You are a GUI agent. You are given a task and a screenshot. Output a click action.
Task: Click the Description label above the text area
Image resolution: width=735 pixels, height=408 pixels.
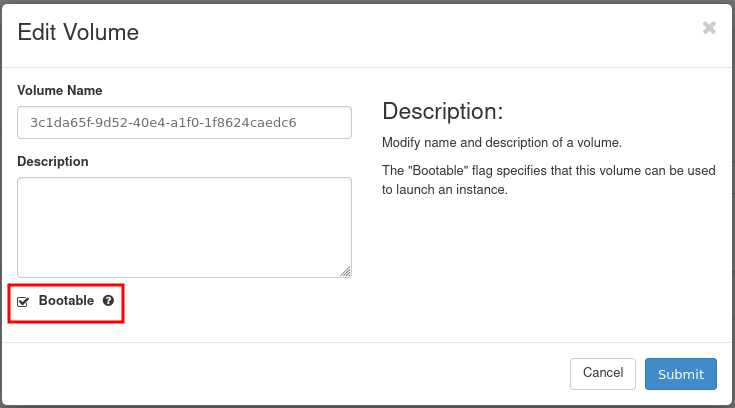(x=53, y=161)
